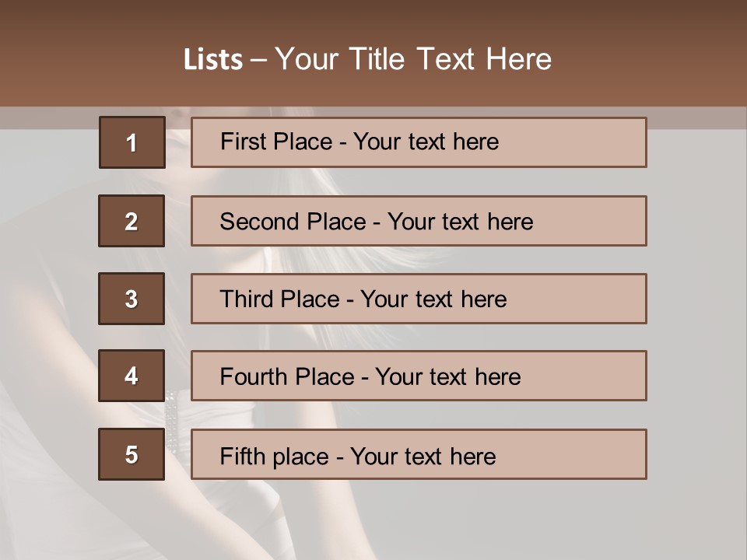
Task: Click the number 5 square
Action: tap(132, 454)
